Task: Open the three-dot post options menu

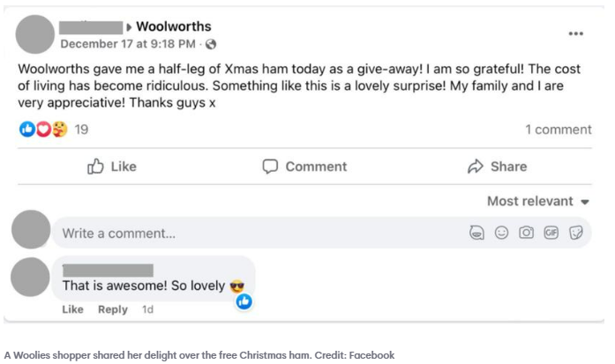Action: 575,33
